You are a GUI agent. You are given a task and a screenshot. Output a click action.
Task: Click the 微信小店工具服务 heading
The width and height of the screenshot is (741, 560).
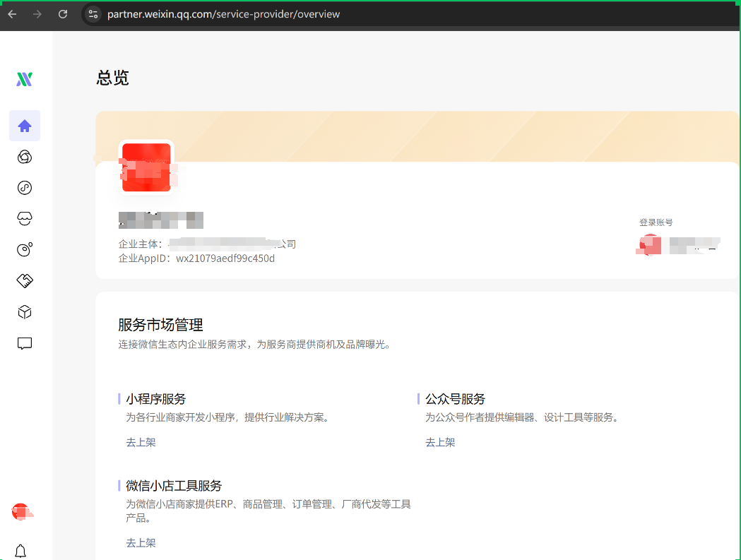click(x=174, y=486)
